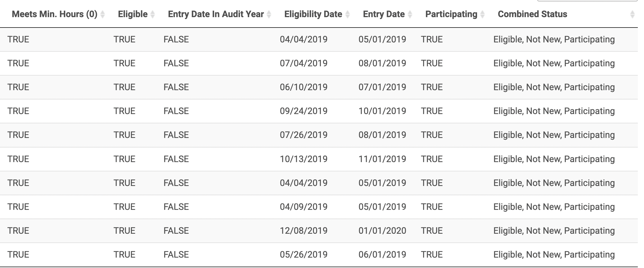Sort by Meets Min. Hours column arrows
644x268 pixels.
coord(103,14)
